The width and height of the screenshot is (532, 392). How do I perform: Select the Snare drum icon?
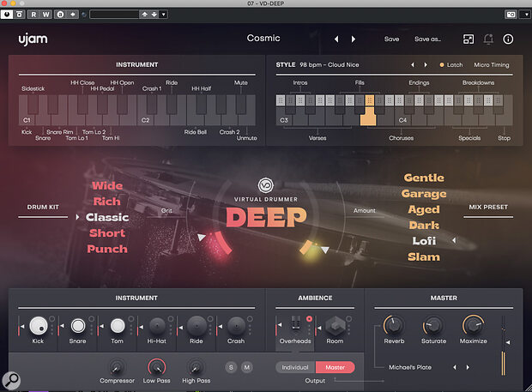(78, 326)
